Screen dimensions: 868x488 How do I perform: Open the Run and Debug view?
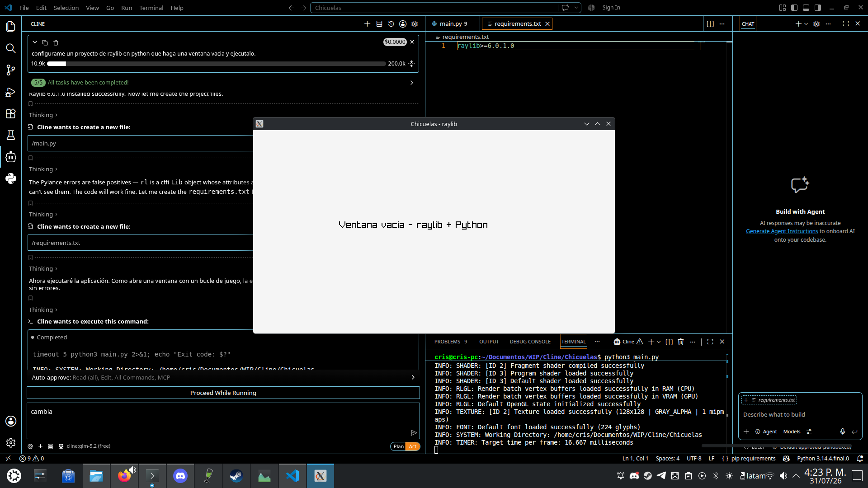[x=11, y=92]
